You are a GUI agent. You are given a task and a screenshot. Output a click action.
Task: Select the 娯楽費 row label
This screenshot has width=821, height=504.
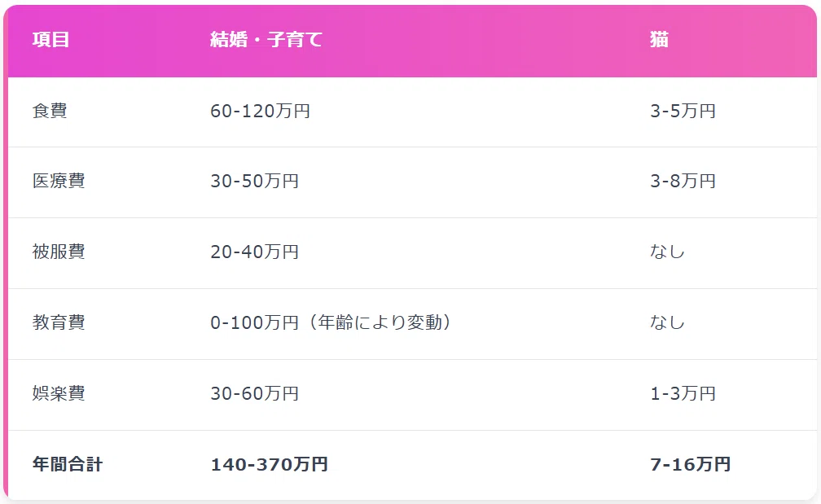tap(59, 393)
